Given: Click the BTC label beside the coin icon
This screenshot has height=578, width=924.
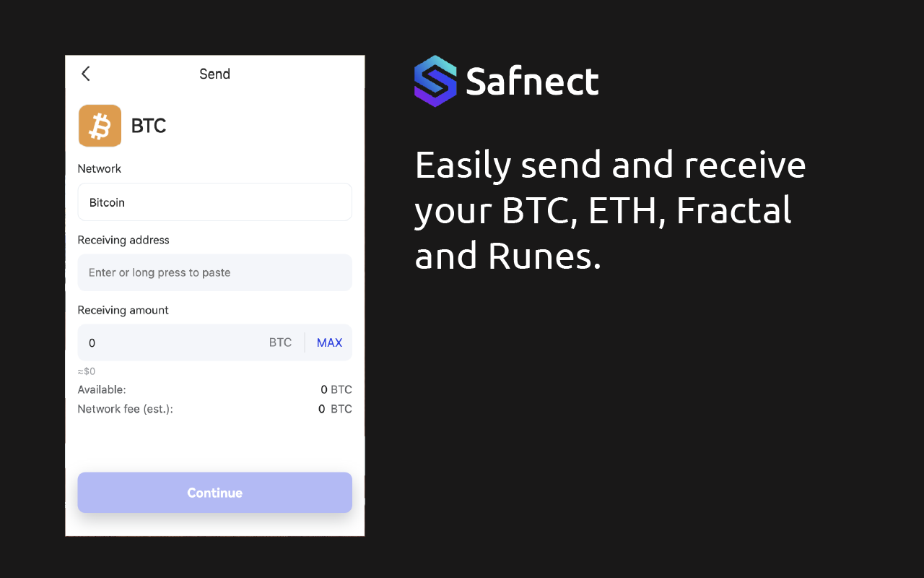Looking at the screenshot, I should [x=148, y=125].
